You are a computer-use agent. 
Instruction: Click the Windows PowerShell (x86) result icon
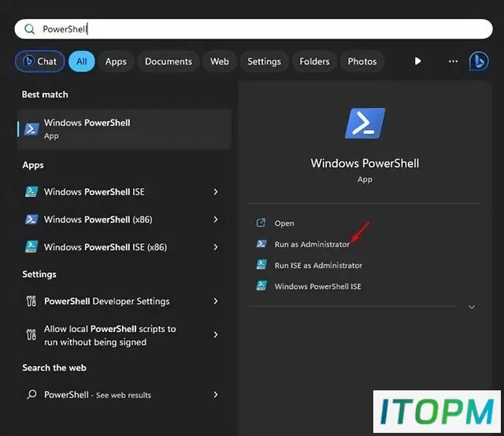point(31,220)
